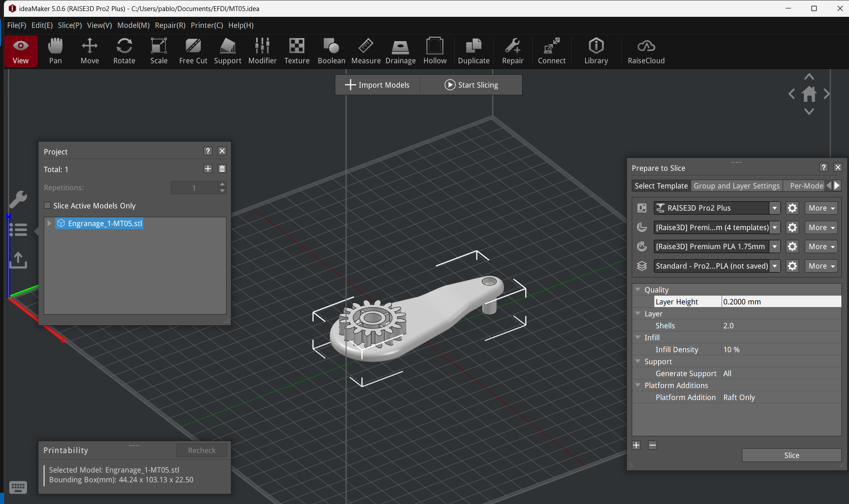Open the Boolean tool

pos(331,51)
